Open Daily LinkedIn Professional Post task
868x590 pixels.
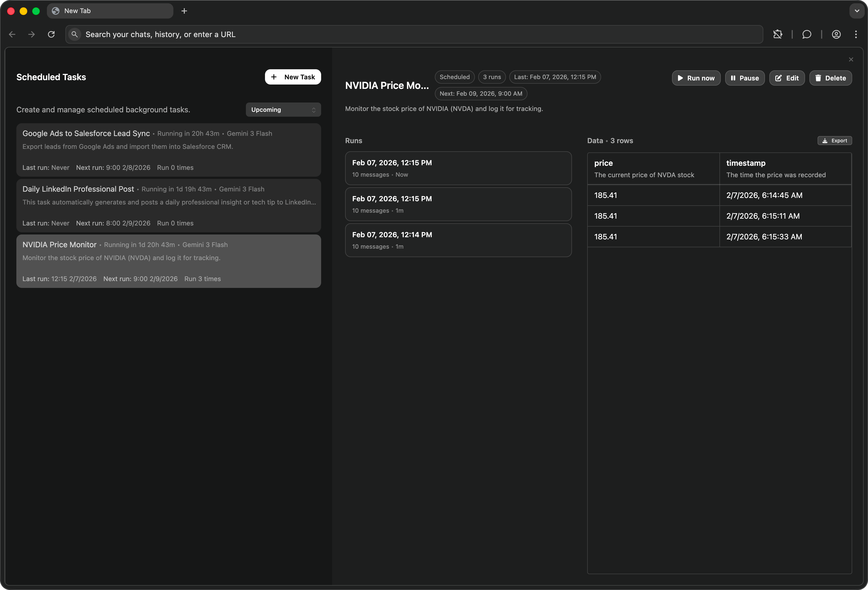coord(168,205)
